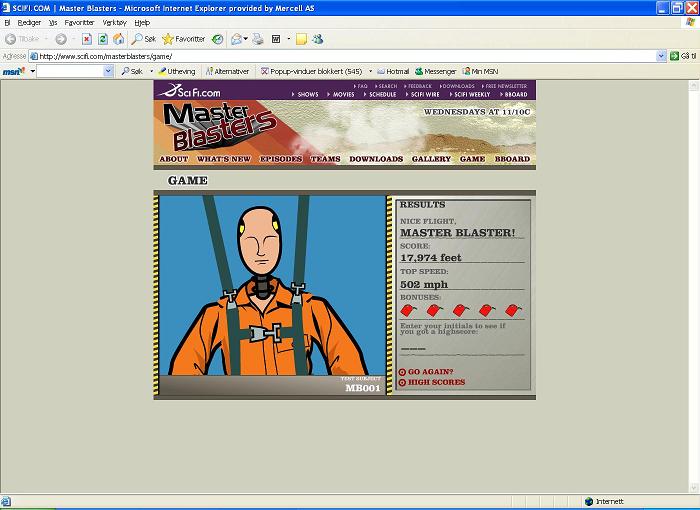700x510 pixels.
Task: Click FAQ in the top header row
Action: coord(361,86)
